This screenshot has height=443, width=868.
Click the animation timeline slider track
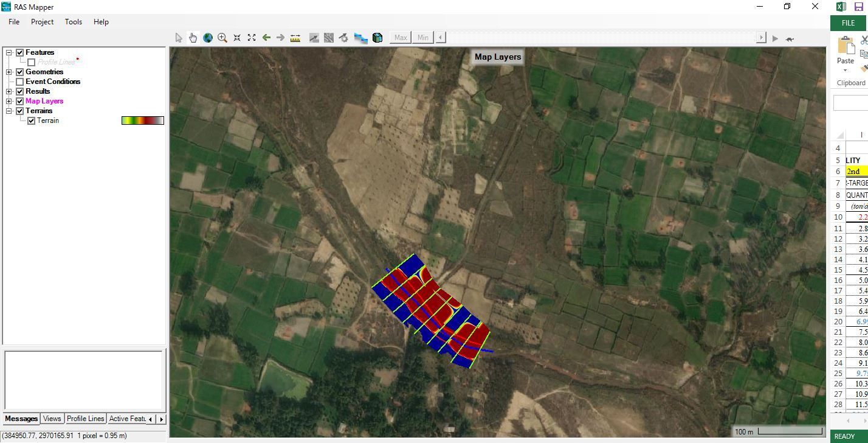click(x=601, y=38)
